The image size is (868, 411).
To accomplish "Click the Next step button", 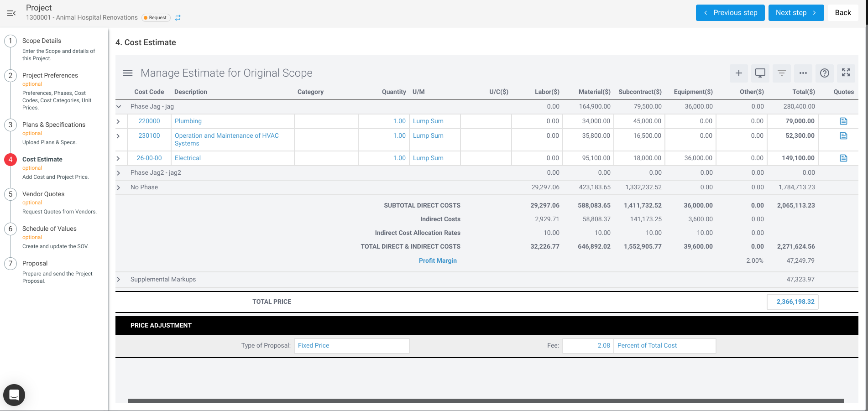I will [x=796, y=13].
